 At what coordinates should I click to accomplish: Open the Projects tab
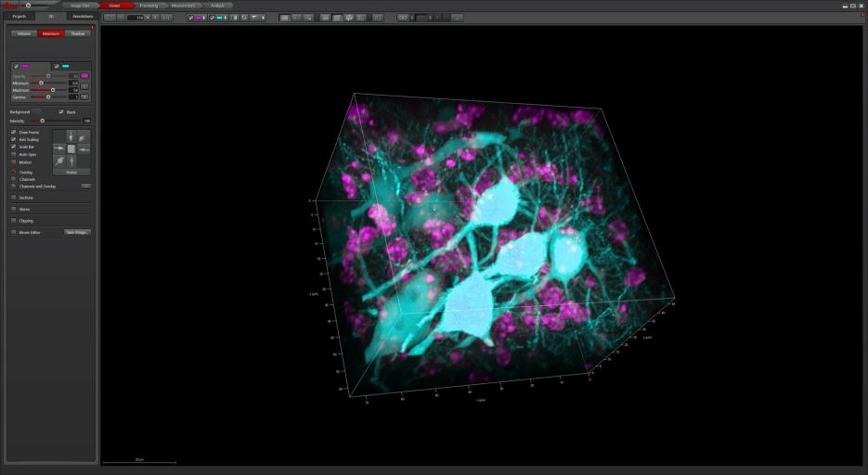coord(19,17)
